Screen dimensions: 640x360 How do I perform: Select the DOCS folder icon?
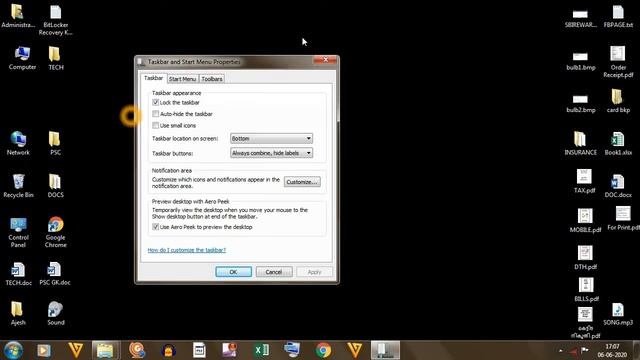[55, 186]
